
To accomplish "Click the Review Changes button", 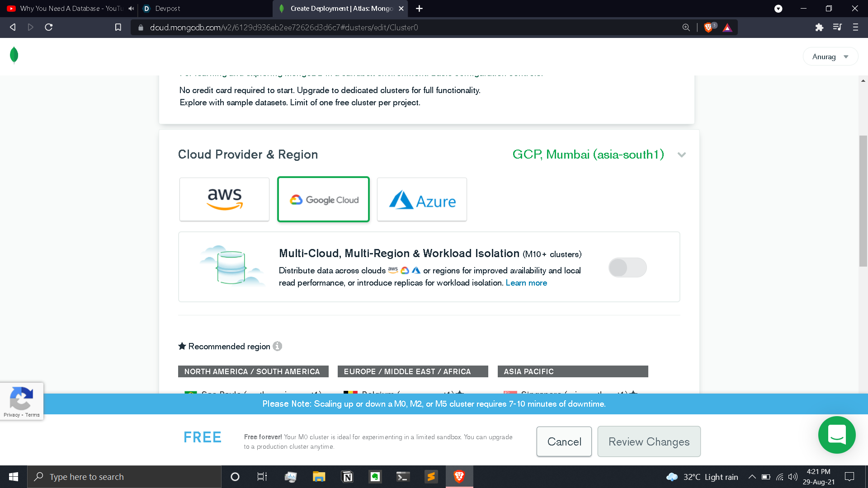I will click(x=649, y=441).
